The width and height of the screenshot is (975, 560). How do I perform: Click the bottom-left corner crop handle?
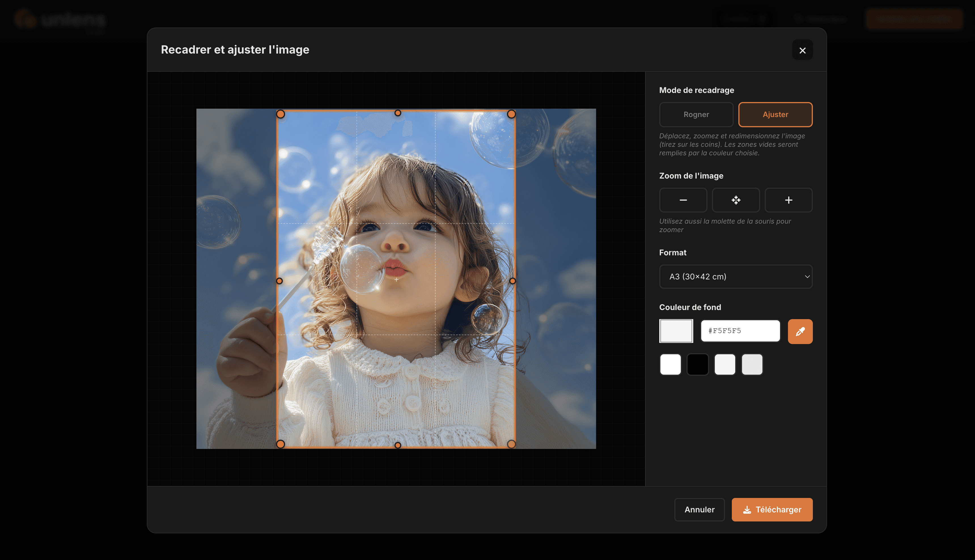point(280,444)
